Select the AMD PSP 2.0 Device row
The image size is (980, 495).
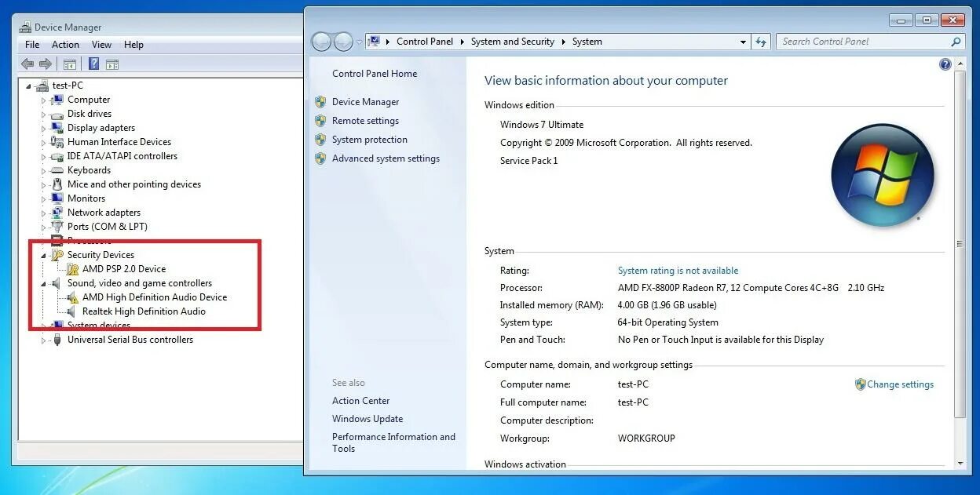coord(124,269)
